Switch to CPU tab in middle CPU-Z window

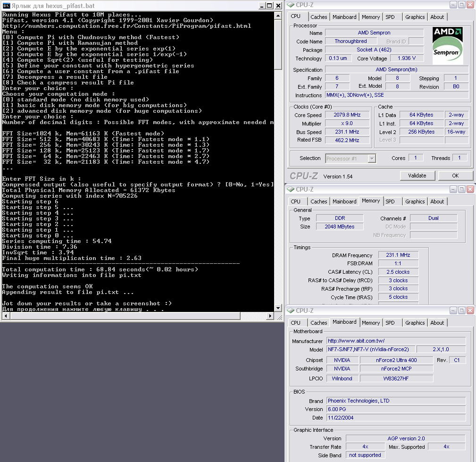point(295,202)
